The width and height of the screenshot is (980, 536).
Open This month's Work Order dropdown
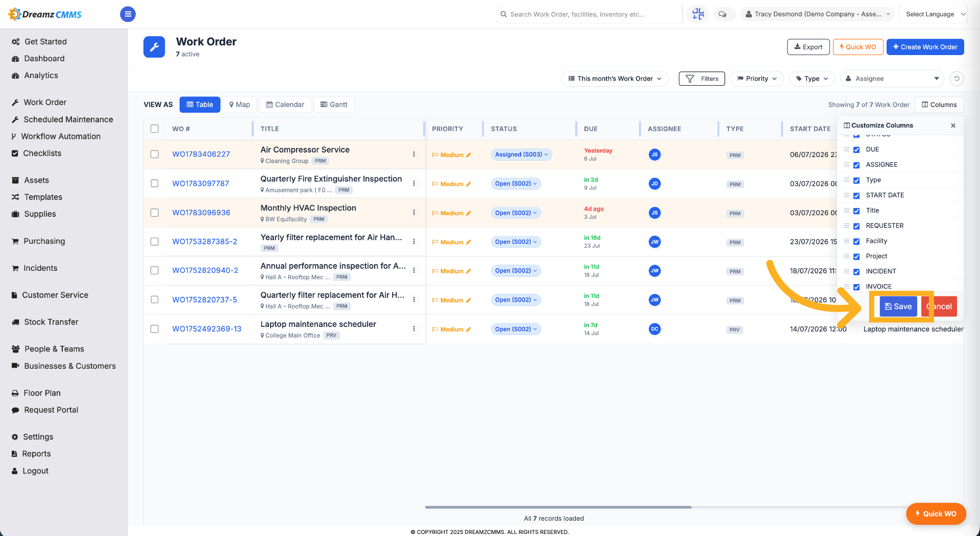tap(615, 79)
